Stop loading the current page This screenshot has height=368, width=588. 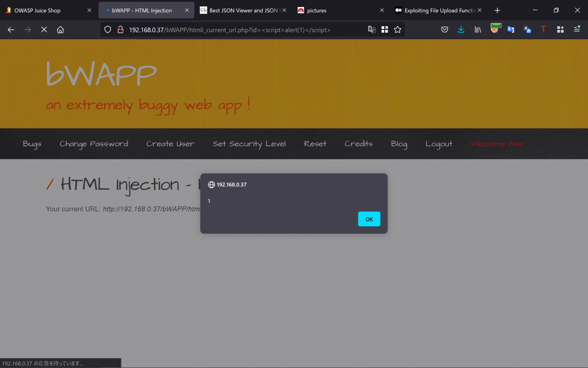tap(44, 29)
